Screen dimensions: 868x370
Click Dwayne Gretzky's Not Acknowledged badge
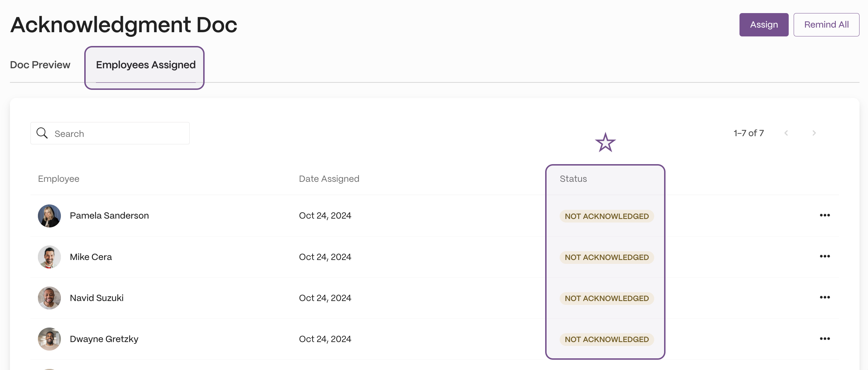(x=606, y=339)
